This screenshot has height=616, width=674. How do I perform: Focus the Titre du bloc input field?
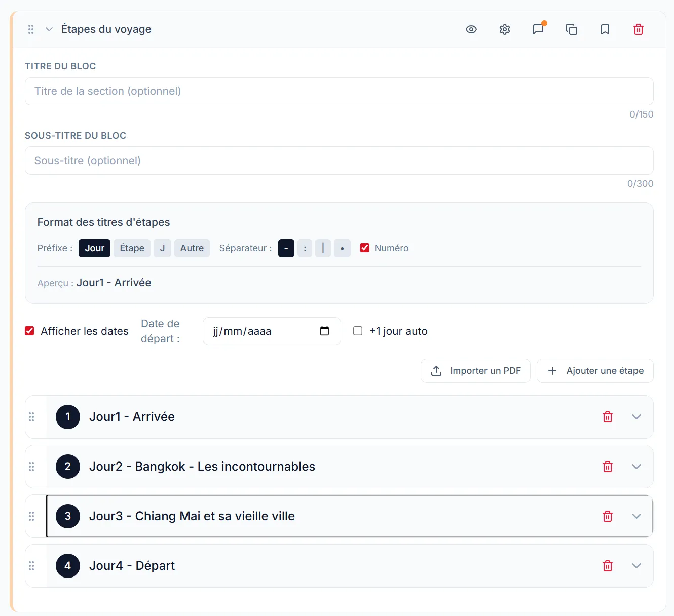pos(339,91)
